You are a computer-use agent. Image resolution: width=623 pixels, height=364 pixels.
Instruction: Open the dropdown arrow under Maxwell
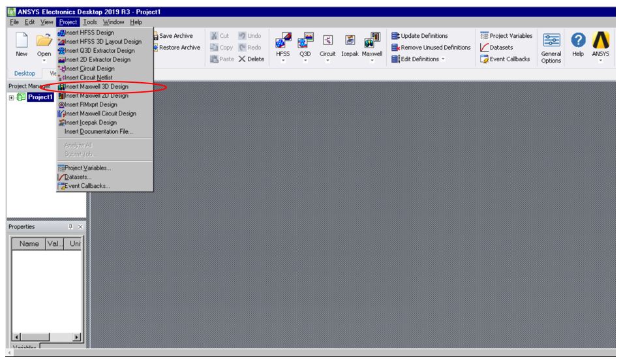372,61
